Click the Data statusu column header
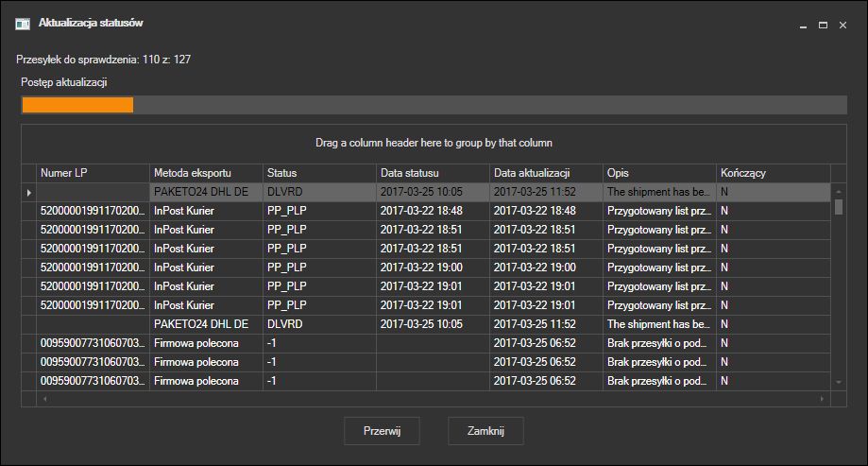The image size is (868, 466). pos(433,173)
